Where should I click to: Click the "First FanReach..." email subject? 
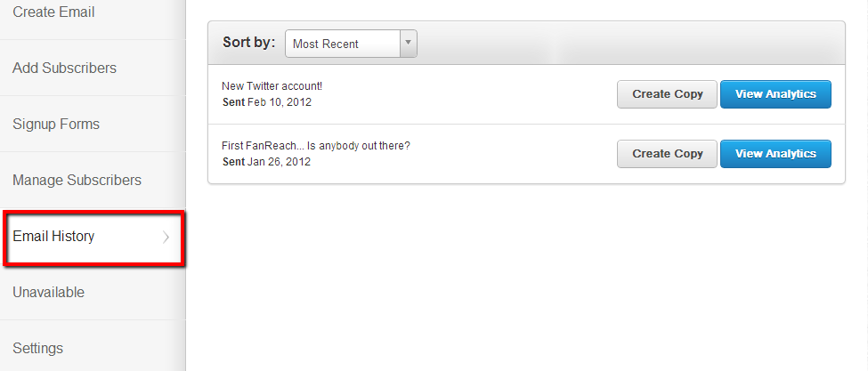315,146
